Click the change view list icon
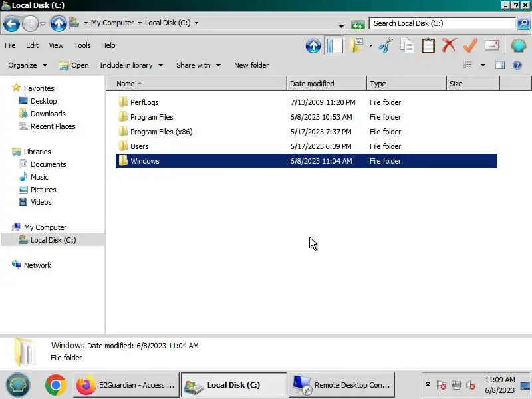Viewport: 532px width, 399px height. (467, 65)
